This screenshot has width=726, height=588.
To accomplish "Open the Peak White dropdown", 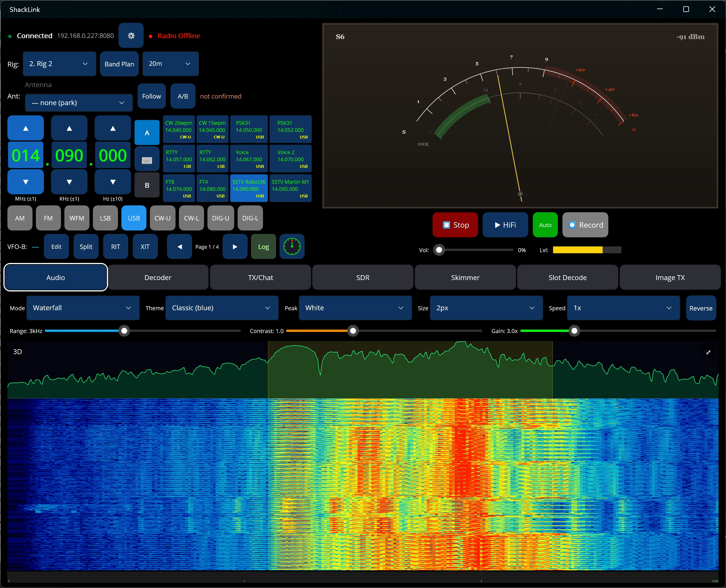I will coord(355,308).
